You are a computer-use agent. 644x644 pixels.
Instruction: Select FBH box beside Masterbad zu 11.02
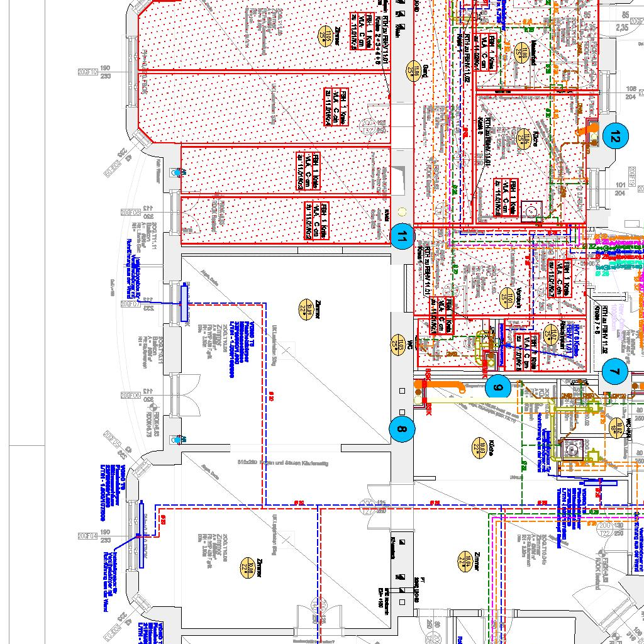click(486, 53)
